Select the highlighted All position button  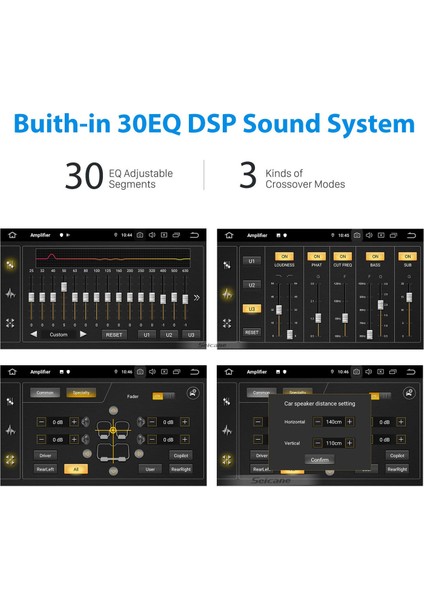[x=76, y=469]
